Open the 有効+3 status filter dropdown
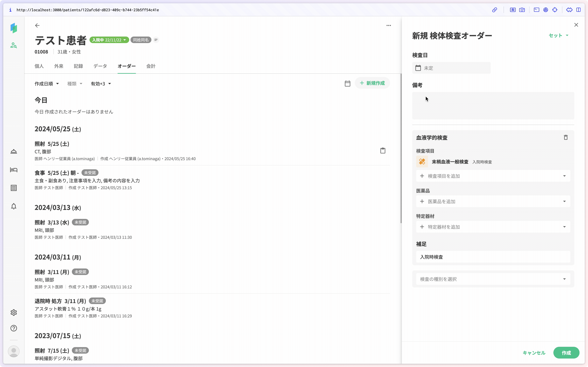This screenshot has height=367, width=588. 101,84
